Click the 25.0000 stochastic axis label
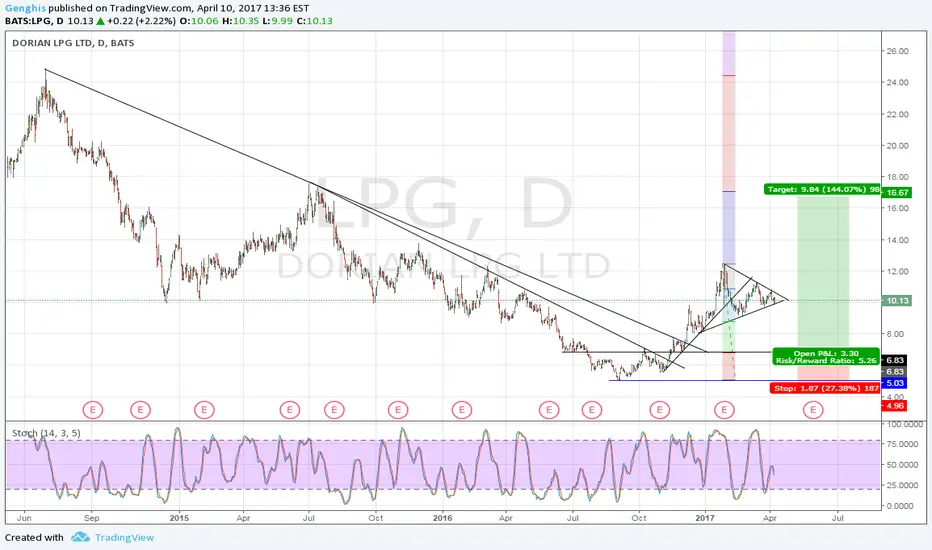Image resolution: width=932 pixels, height=550 pixels. pyautogui.click(x=902, y=485)
